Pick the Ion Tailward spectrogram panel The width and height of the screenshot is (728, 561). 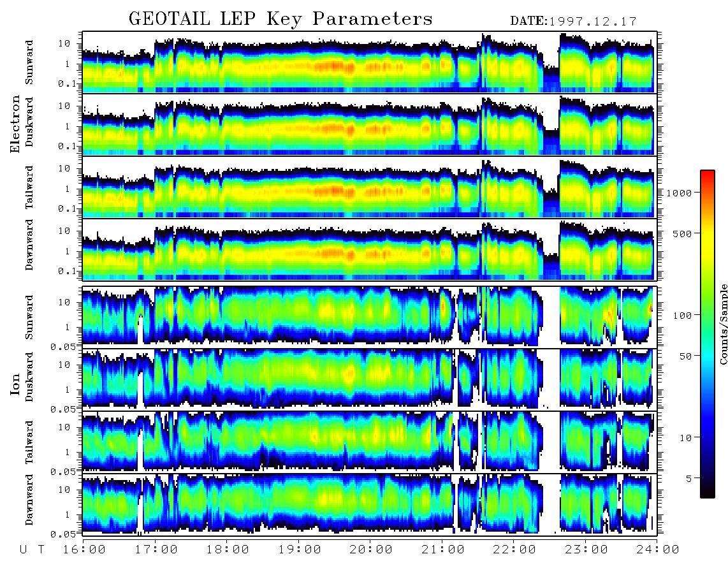pyautogui.click(x=370, y=442)
